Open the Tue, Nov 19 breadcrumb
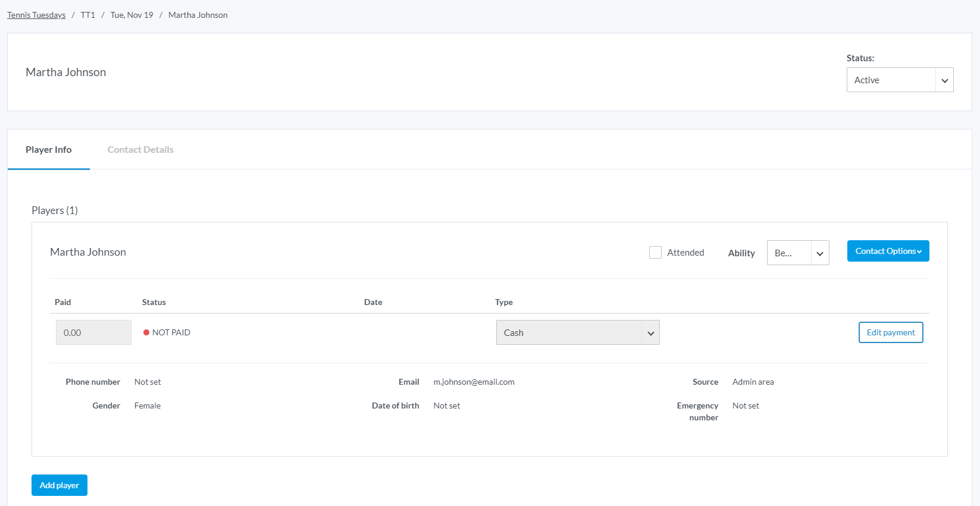The height and width of the screenshot is (506, 980). (131, 15)
